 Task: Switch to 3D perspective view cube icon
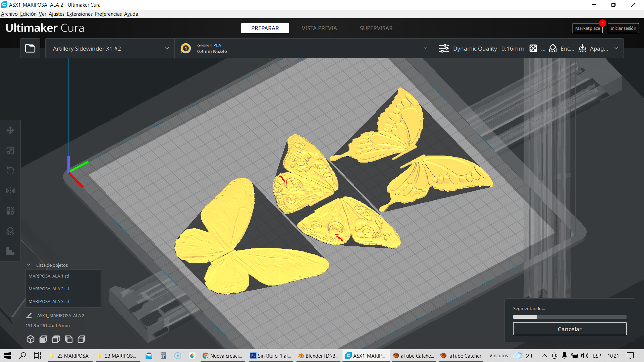click(x=31, y=339)
